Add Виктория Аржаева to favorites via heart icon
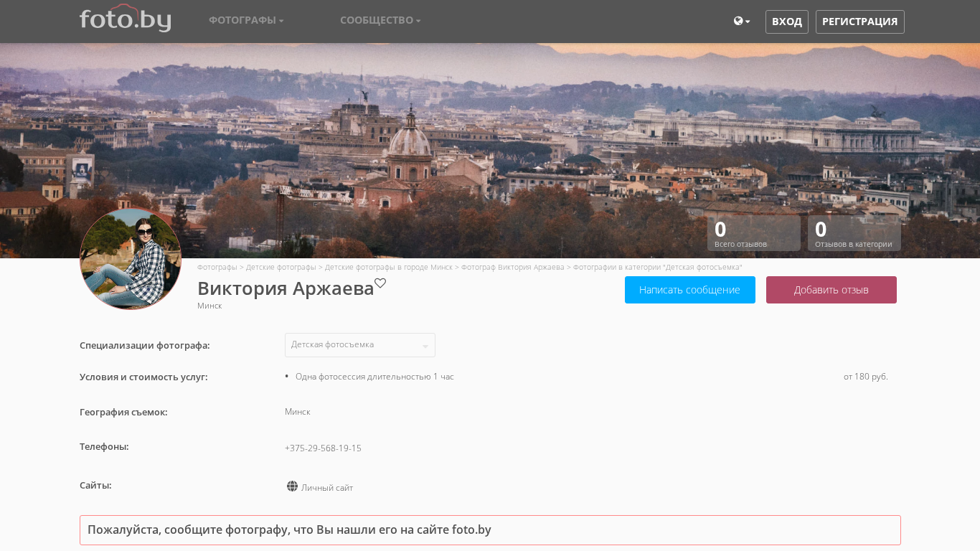The width and height of the screenshot is (980, 551). [380, 283]
